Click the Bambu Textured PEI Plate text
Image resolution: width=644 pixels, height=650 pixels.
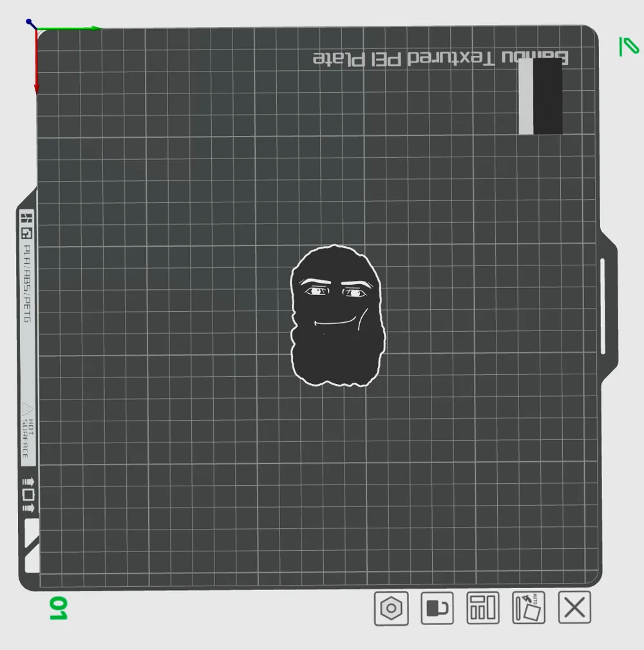coord(440,59)
